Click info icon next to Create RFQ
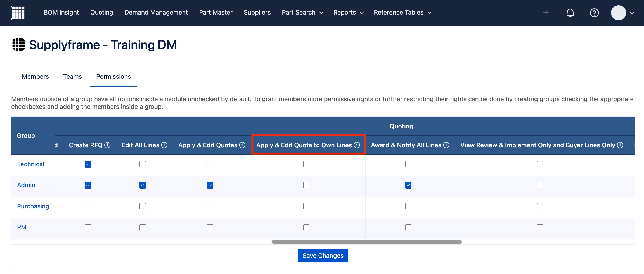 pos(107,145)
